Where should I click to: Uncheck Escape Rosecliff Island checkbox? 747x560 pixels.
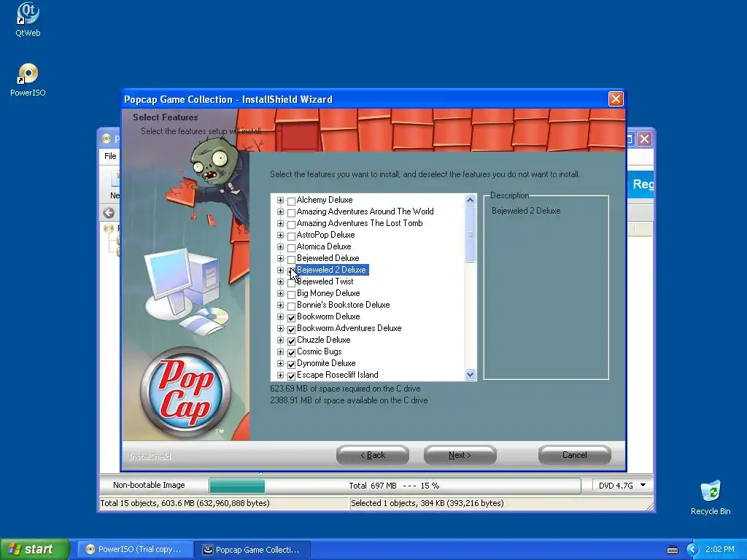(x=291, y=376)
